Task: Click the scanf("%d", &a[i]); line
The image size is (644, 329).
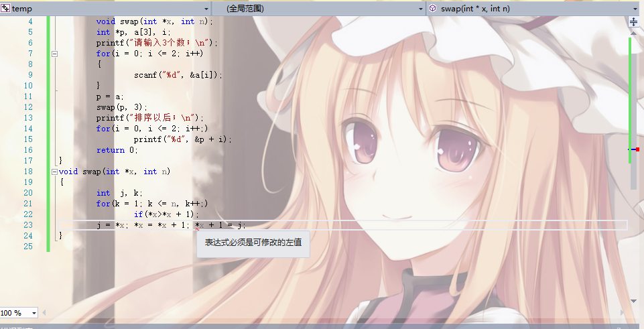Action: [178, 75]
